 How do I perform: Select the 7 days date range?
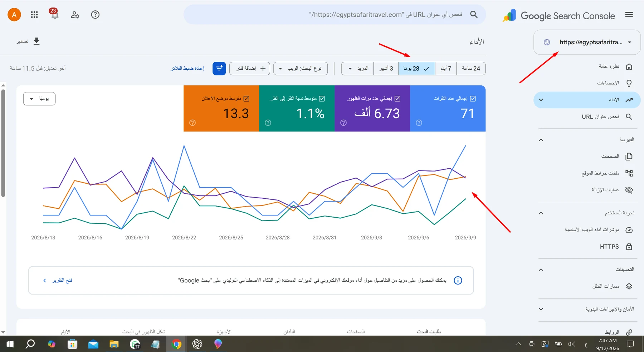click(x=446, y=68)
